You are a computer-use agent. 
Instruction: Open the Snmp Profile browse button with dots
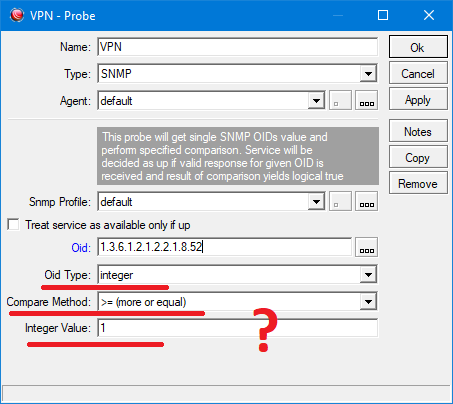(367, 201)
